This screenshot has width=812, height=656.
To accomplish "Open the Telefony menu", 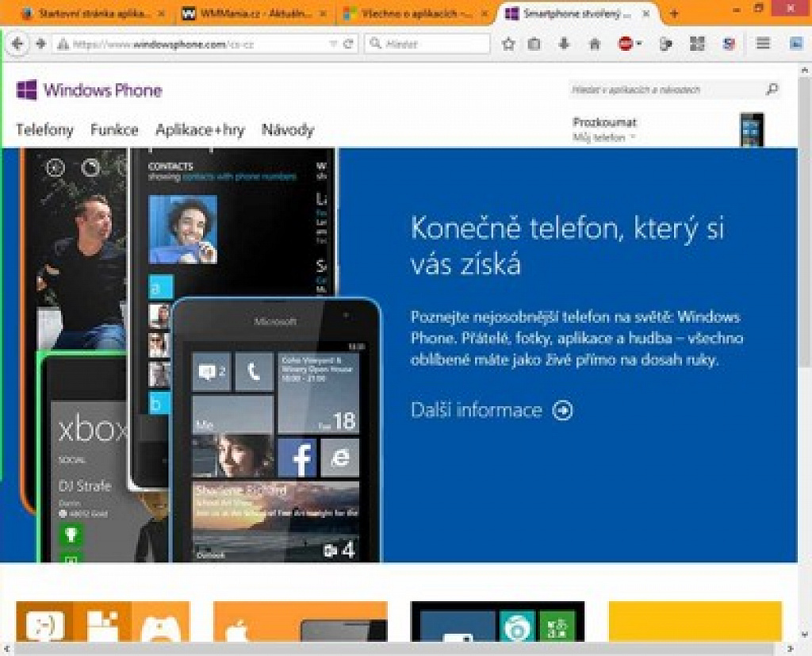I will [44, 129].
